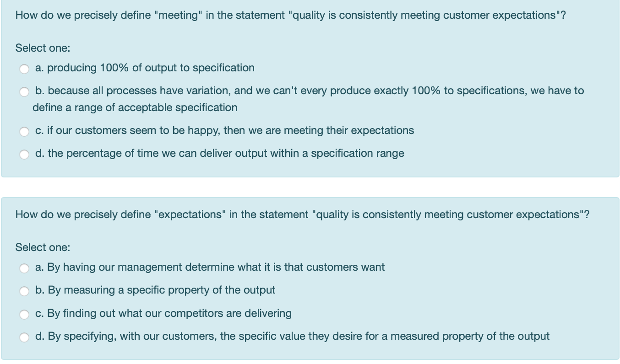
Task: Click the Select one label in question one
Action: point(35,48)
